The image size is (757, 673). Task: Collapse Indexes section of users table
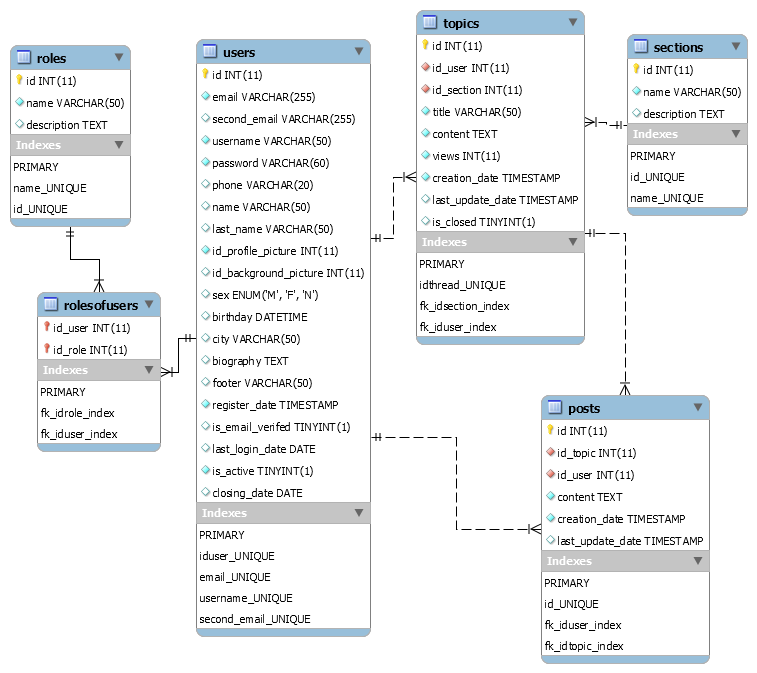[359, 512]
